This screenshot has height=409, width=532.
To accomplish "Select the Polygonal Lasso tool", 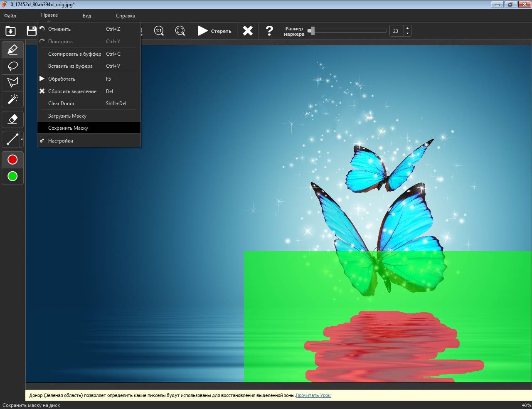I will 12,82.
